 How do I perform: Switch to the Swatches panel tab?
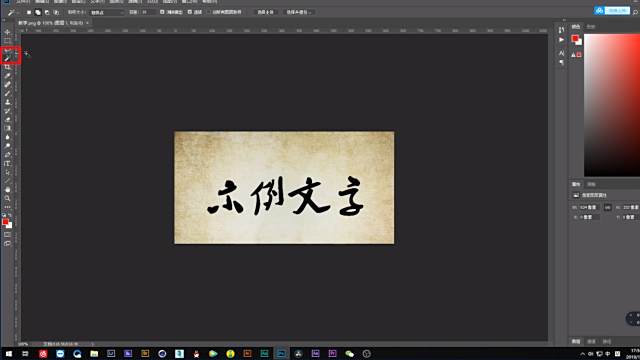591,27
